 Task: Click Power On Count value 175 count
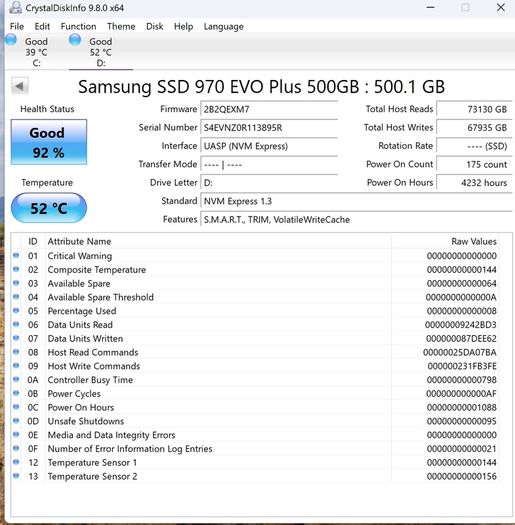[474, 164]
